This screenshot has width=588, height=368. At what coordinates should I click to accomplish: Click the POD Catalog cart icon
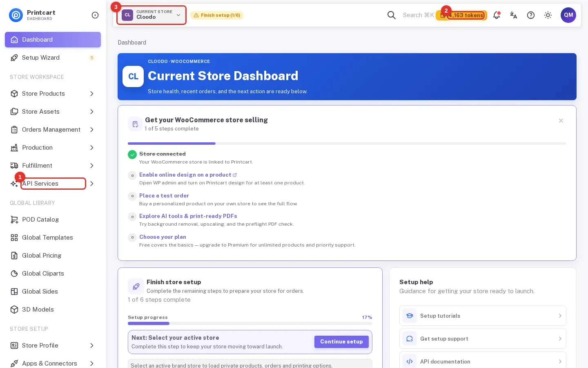[14, 220]
